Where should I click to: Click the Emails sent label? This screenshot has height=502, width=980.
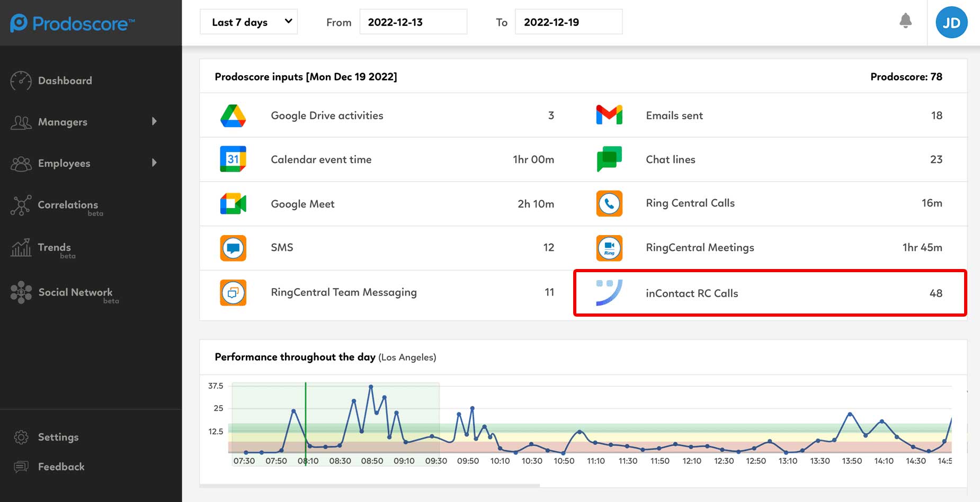point(674,115)
